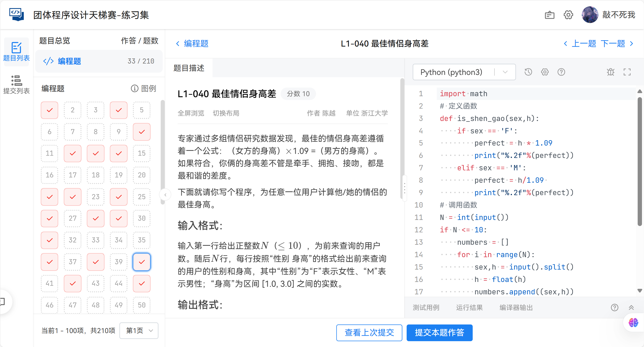The image size is (644, 347).
Task: Click the code editor vertical scrollbar
Action: [639, 162]
